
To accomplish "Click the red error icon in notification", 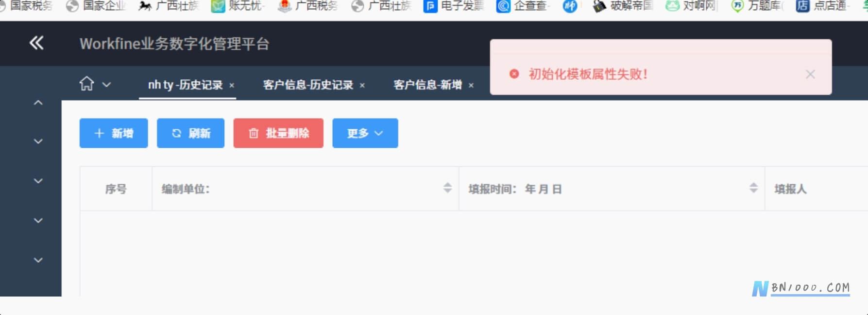I will click(x=514, y=74).
